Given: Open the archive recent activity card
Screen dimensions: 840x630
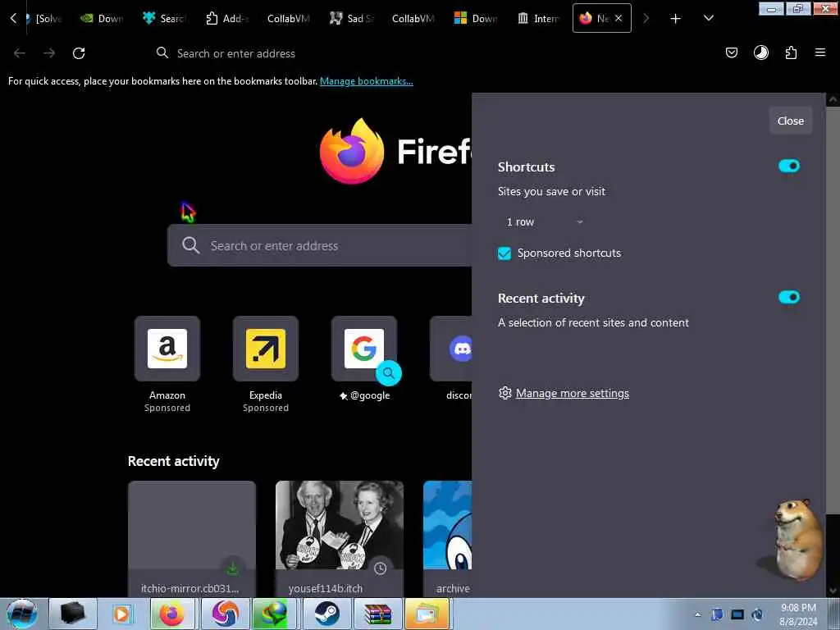Looking at the screenshot, I should [x=447, y=539].
